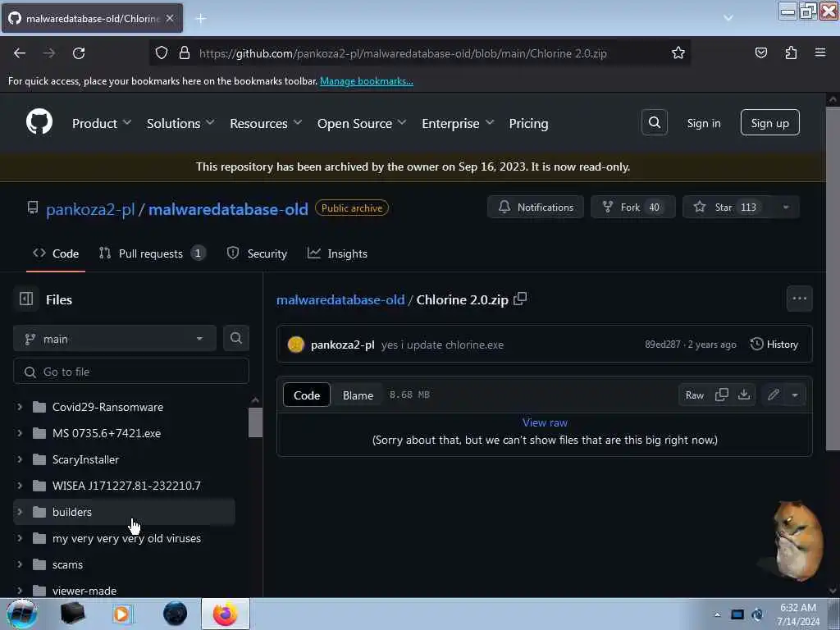
Task: Go back with the browser back arrow
Action: [x=20, y=53]
